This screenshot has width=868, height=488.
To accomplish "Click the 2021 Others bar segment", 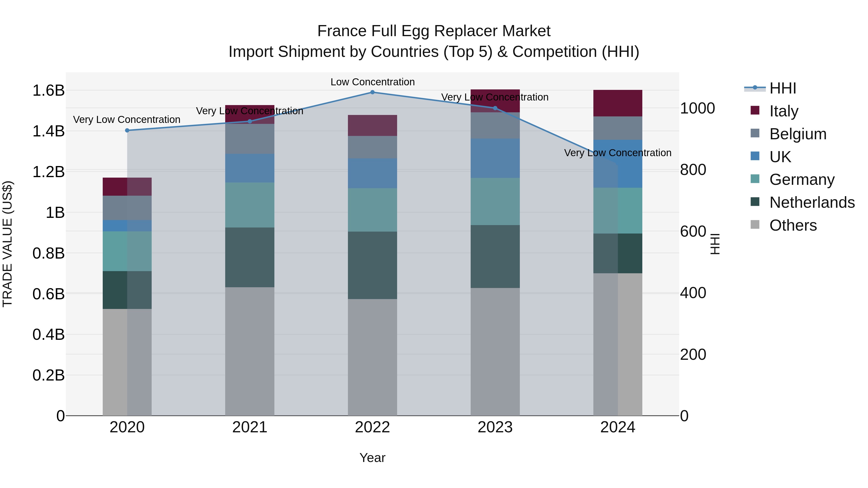I will tap(250, 352).
